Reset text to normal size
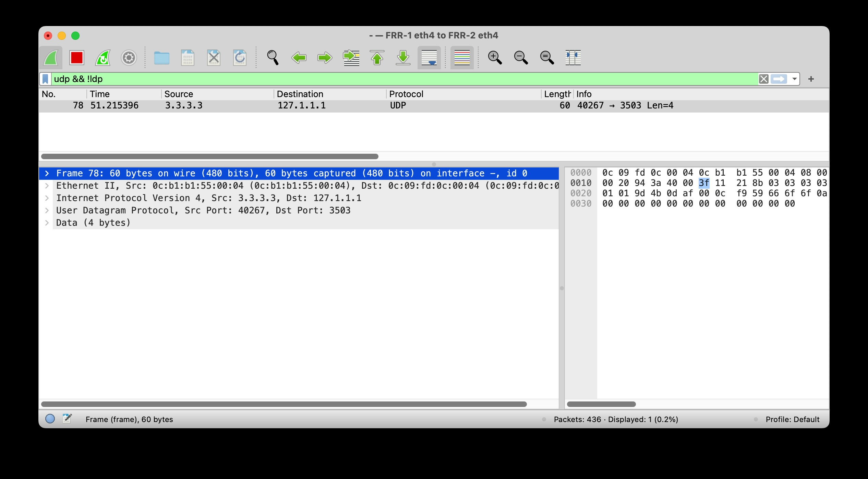 click(547, 58)
